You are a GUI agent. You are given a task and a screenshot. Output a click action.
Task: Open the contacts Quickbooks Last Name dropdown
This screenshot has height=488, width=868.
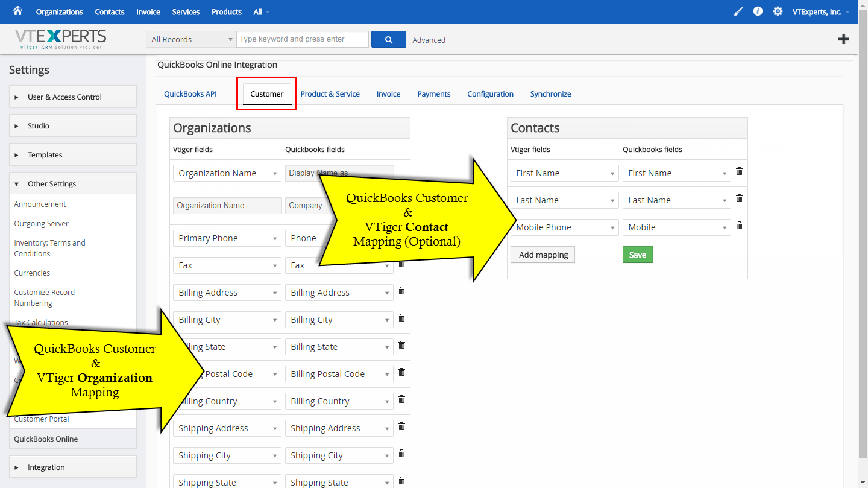677,200
